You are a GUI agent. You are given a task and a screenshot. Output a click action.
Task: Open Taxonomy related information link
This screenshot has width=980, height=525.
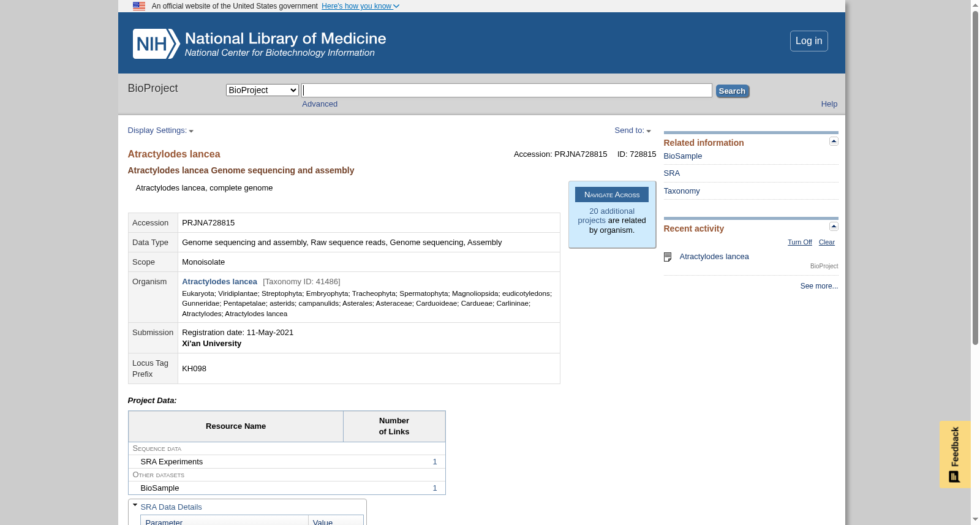[x=682, y=191]
